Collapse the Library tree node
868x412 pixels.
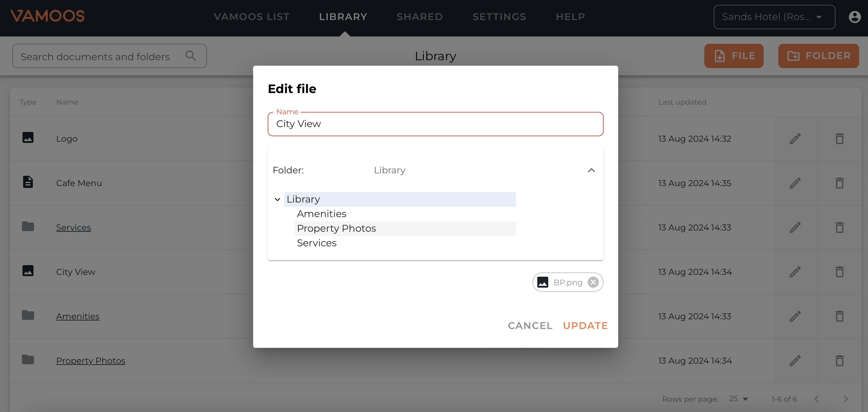277,199
